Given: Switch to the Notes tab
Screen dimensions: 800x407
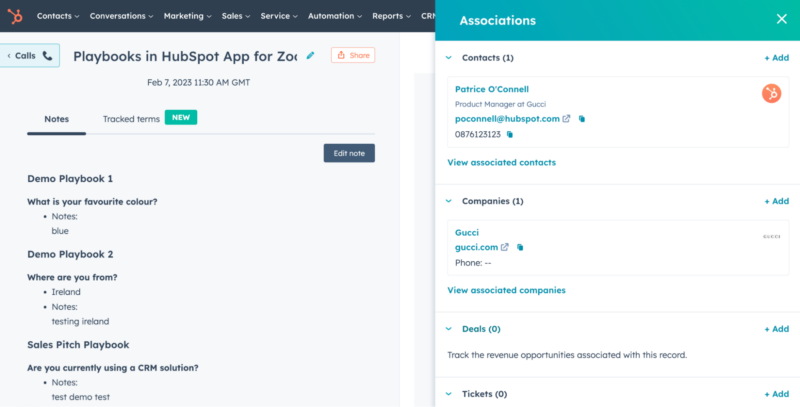Looking at the screenshot, I should click(57, 119).
